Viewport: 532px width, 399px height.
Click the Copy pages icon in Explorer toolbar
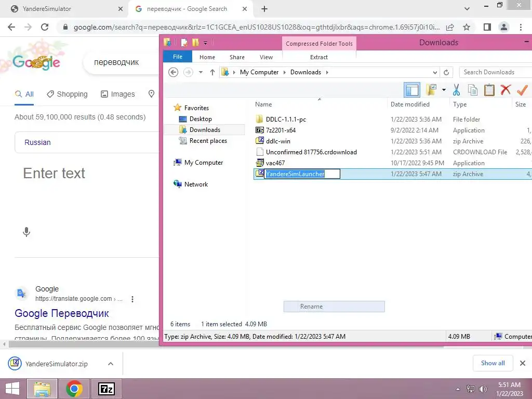pos(473,90)
